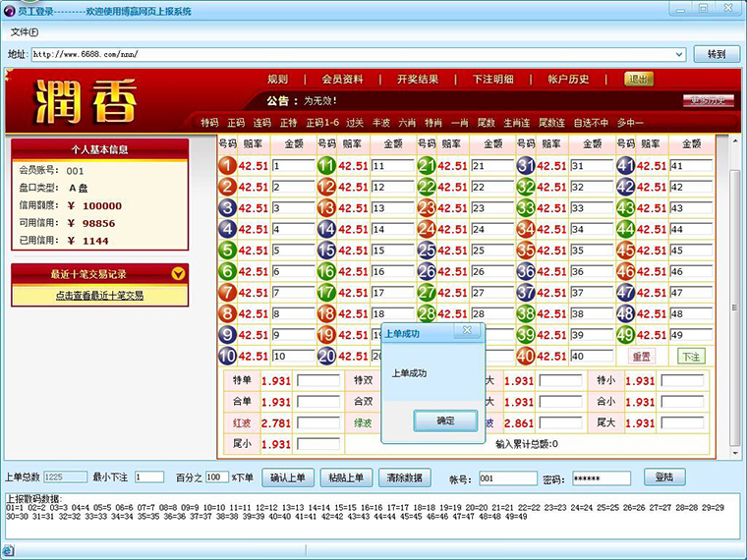Click the 确认上单 button
The image size is (747, 560).
pyautogui.click(x=288, y=477)
